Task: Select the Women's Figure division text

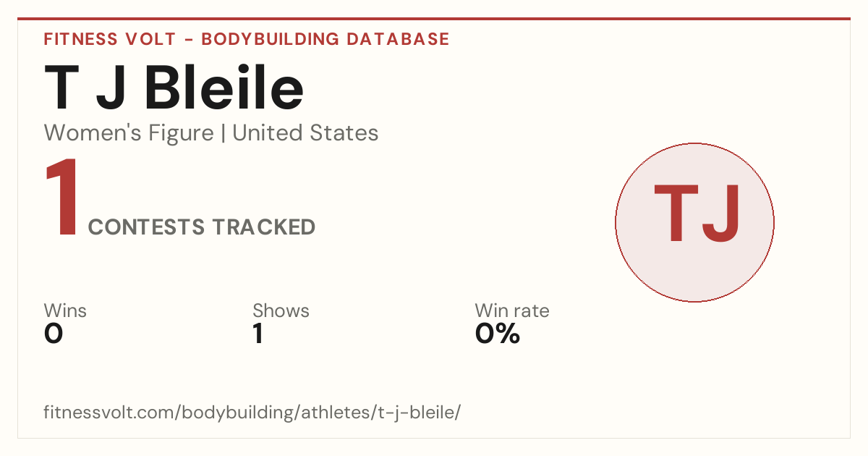Action: click(x=129, y=133)
